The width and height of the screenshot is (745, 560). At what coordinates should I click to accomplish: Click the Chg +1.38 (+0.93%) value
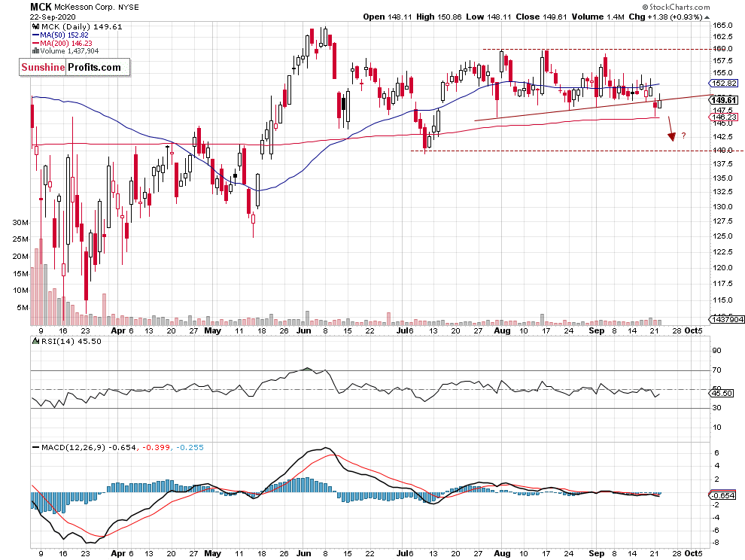pyautogui.click(x=665, y=17)
